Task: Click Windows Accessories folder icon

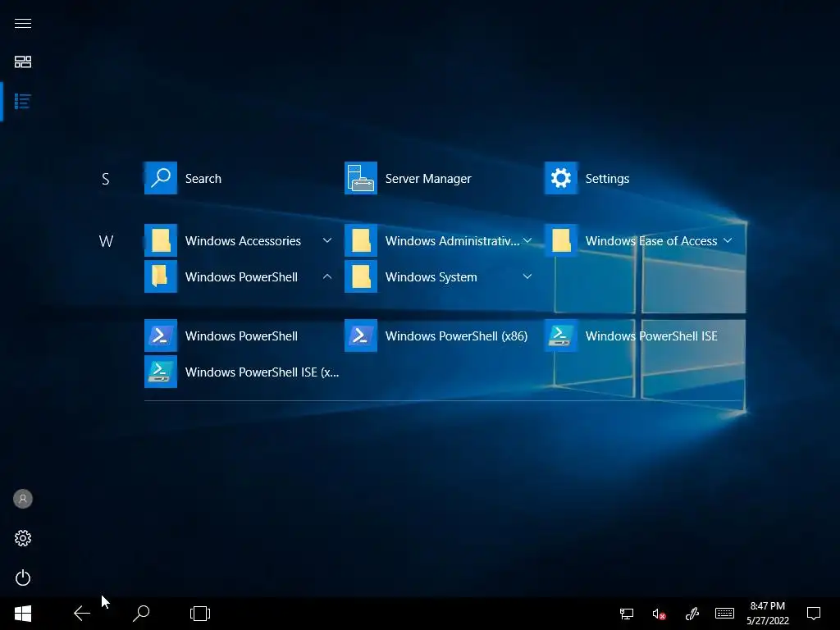Action: (x=161, y=240)
